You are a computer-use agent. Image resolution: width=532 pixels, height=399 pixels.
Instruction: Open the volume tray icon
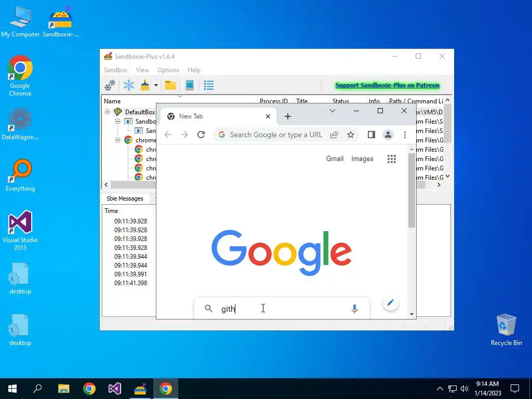tap(464, 389)
